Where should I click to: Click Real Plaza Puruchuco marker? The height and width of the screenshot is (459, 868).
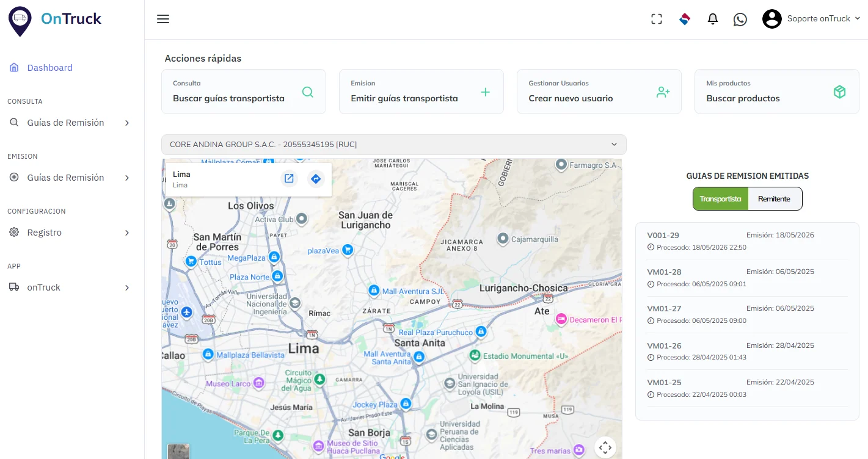pos(481,331)
